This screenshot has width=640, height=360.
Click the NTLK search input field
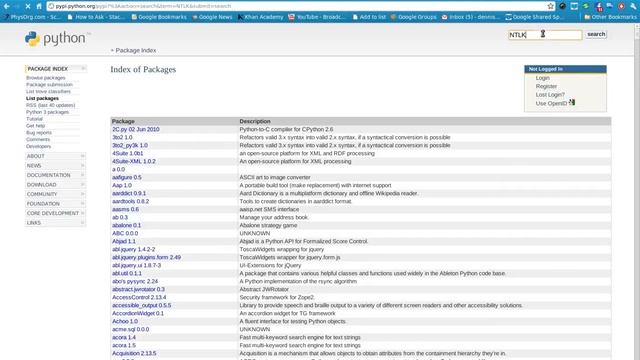[545, 35]
